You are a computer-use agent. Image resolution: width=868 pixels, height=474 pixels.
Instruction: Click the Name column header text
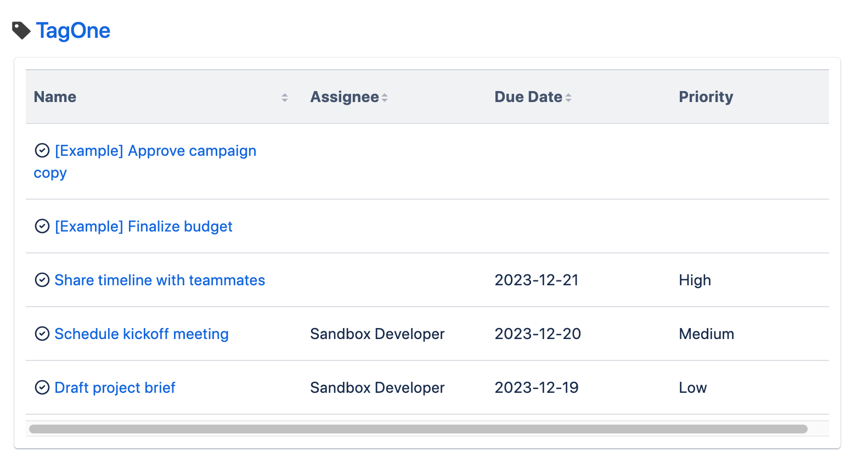(55, 97)
